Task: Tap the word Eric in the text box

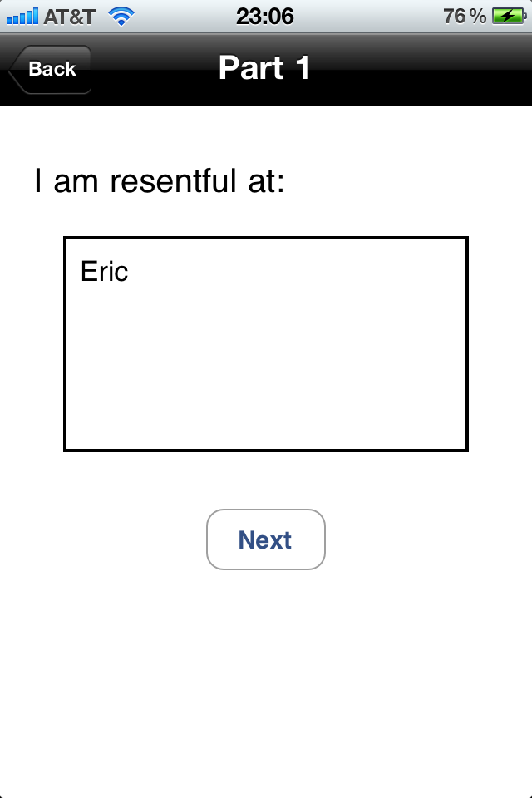Action: pyautogui.click(x=105, y=272)
